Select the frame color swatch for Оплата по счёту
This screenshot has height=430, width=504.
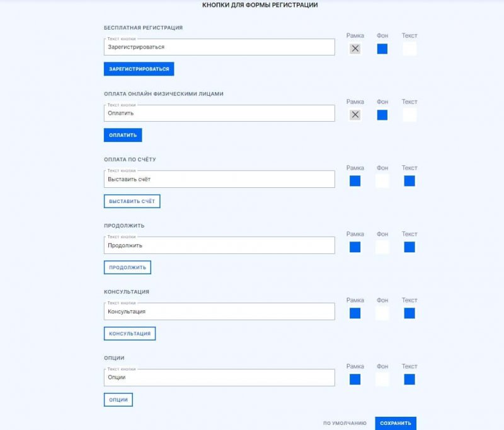(x=355, y=181)
